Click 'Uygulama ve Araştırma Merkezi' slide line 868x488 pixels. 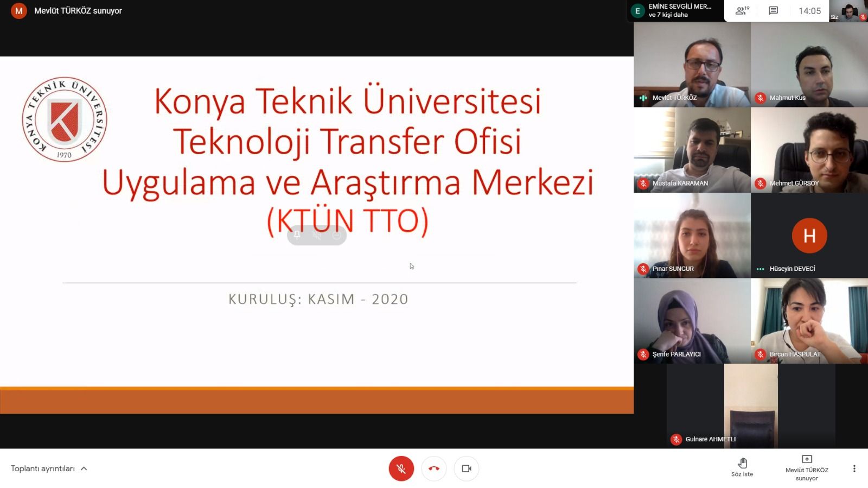tap(348, 183)
